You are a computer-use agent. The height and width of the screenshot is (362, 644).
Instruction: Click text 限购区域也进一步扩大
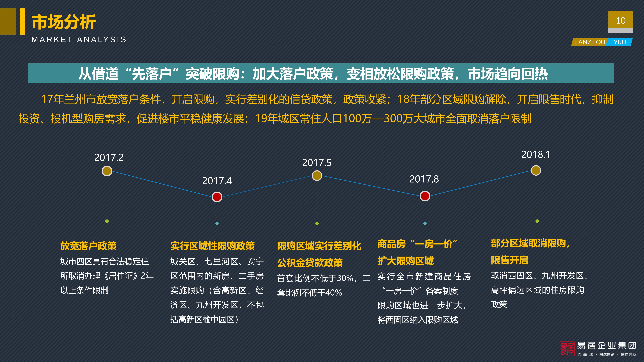point(420,305)
